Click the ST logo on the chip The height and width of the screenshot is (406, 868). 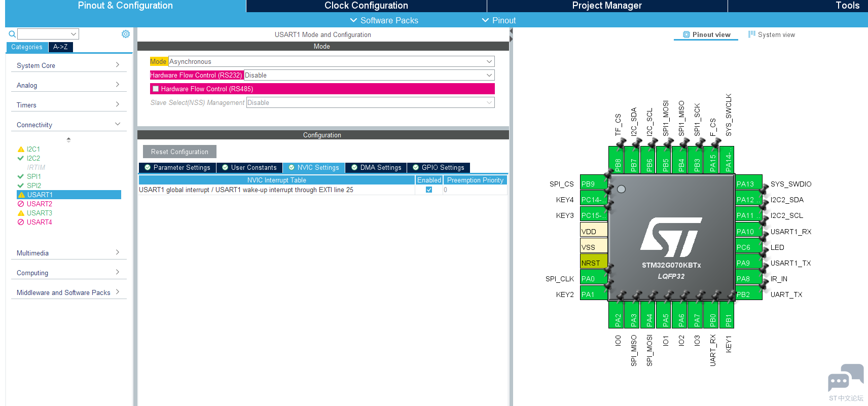671,237
